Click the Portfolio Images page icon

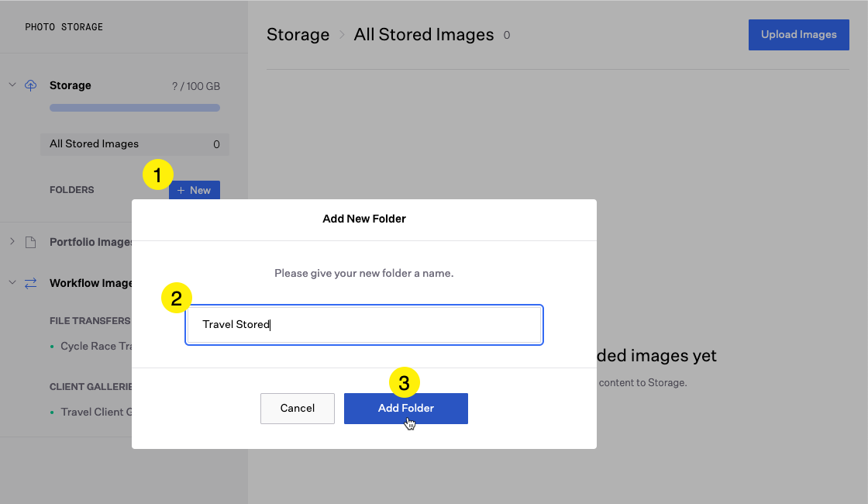[x=31, y=242]
